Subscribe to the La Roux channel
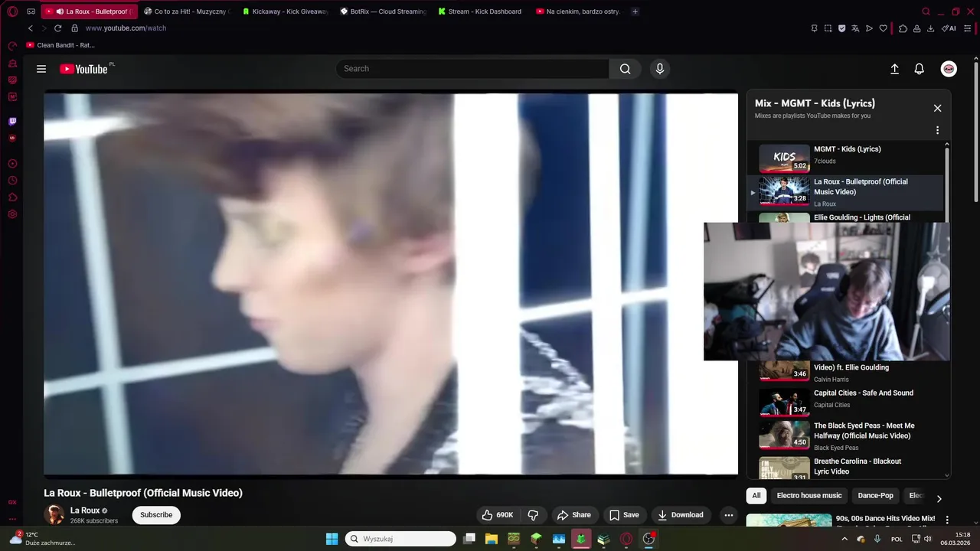 156,515
